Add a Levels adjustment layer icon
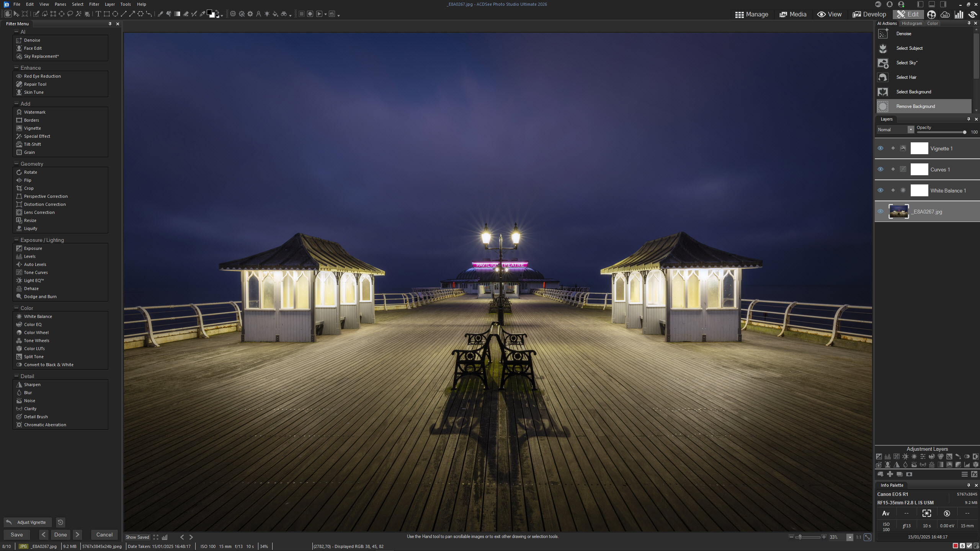 pyautogui.click(x=888, y=456)
